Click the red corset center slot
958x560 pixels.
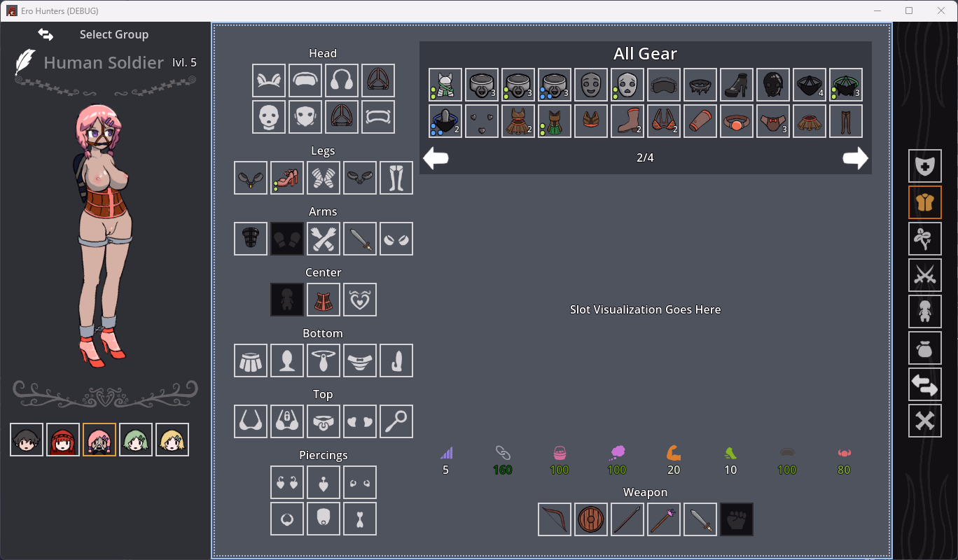324,300
